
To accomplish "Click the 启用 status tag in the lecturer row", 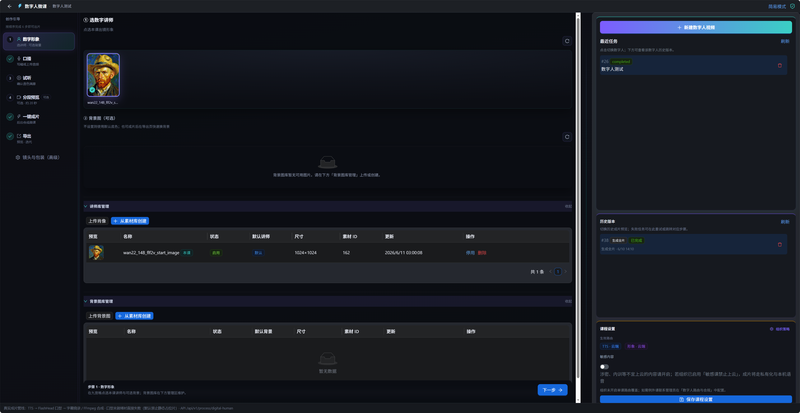I will (x=216, y=253).
